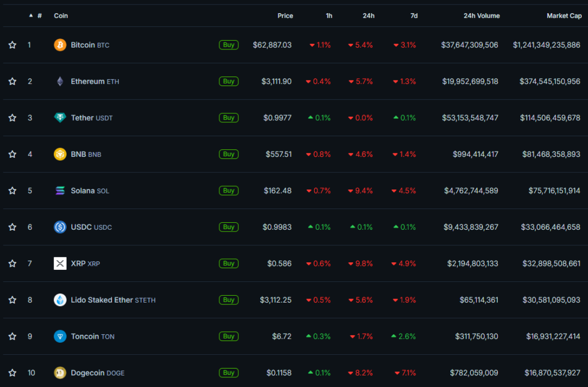Click the 7d column header
This screenshot has height=387, width=588.
click(414, 16)
